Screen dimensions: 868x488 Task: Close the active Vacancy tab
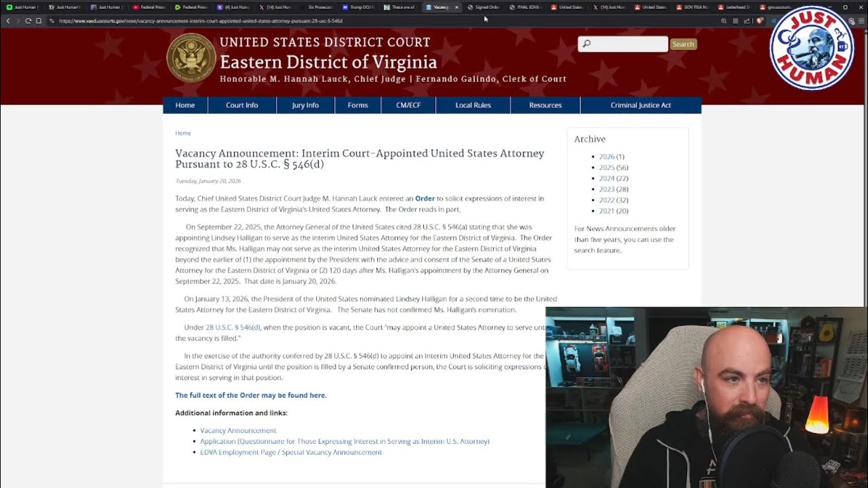pyautogui.click(x=456, y=7)
